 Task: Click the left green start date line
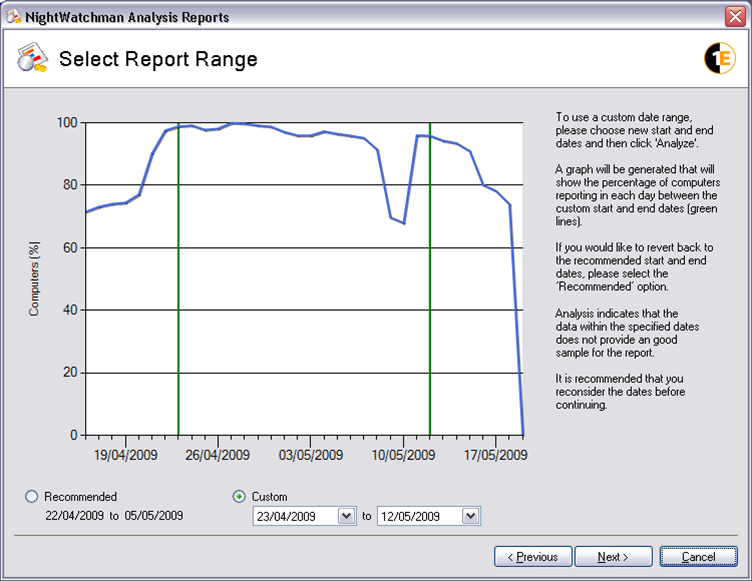[178, 280]
